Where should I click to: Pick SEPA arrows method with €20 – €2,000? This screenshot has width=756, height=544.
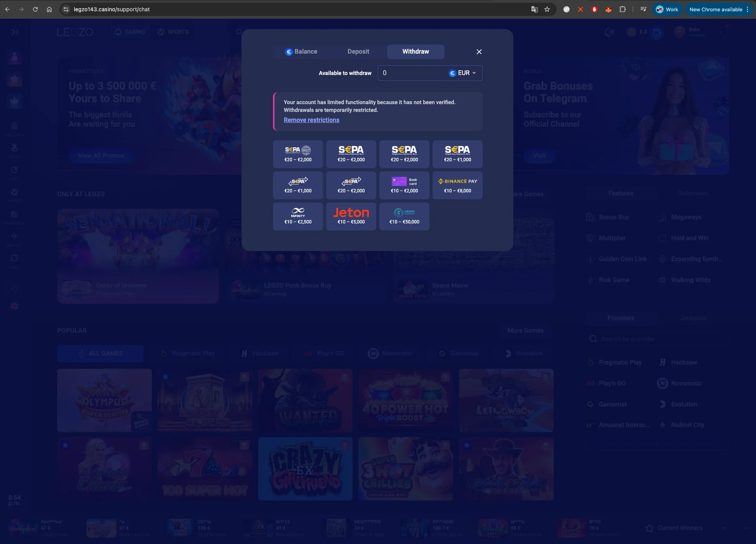click(351, 185)
